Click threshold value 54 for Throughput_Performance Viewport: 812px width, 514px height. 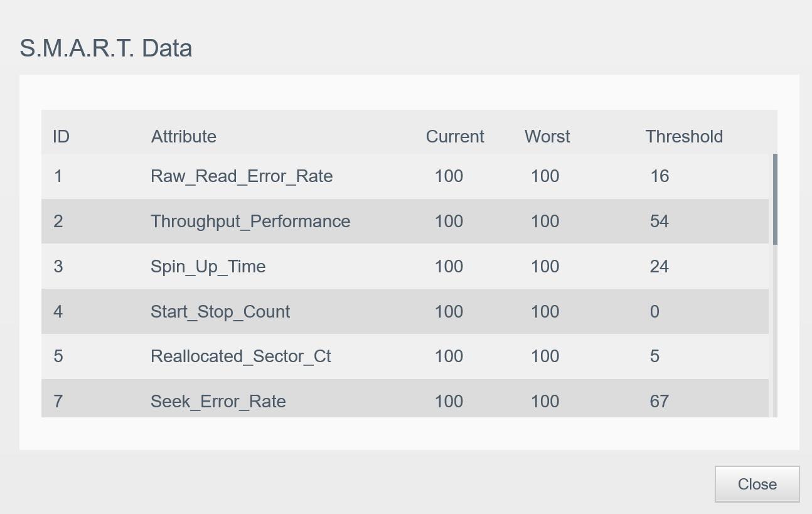coord(660,222)
